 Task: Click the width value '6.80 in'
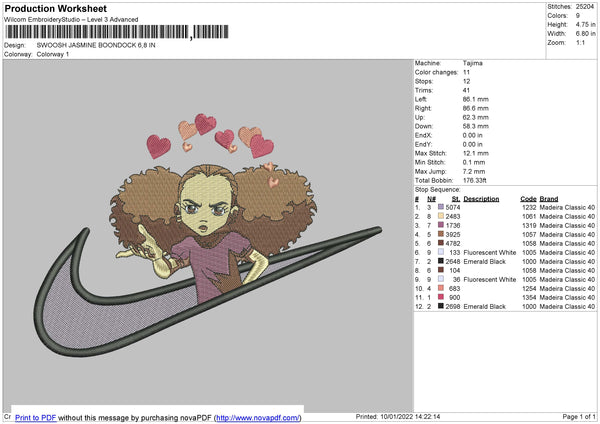(x=585, y=34)
